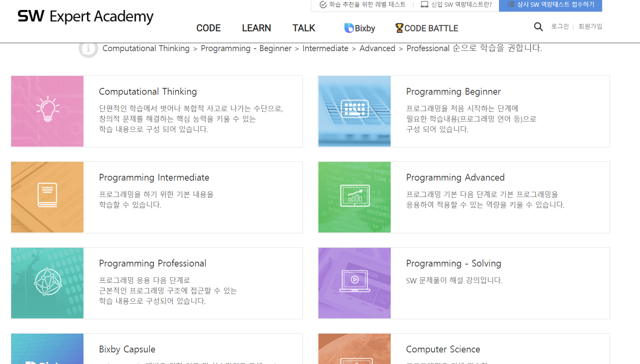Open CODE BATTLE trophy menu
The height and width of the screenshot is (364, 640).
[x=427, y=28]
